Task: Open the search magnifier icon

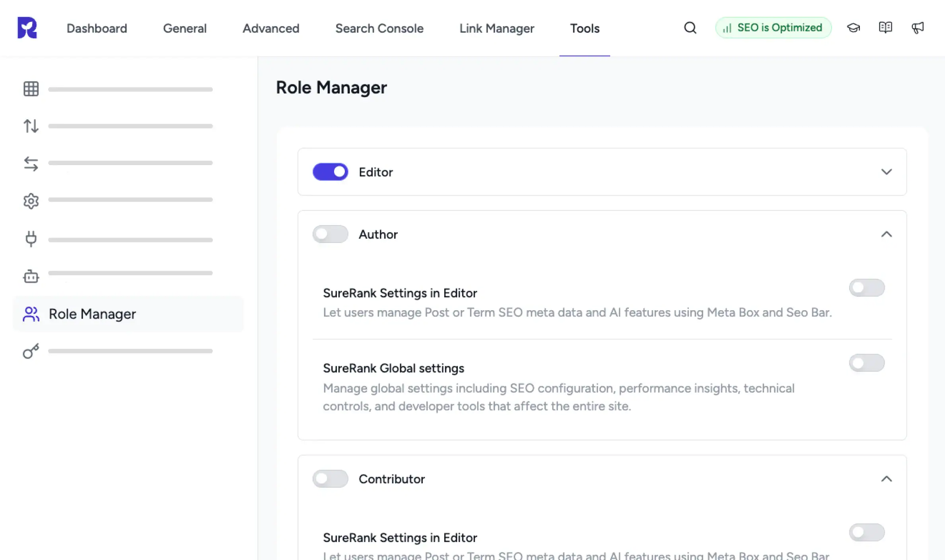Action: (690, 28)
